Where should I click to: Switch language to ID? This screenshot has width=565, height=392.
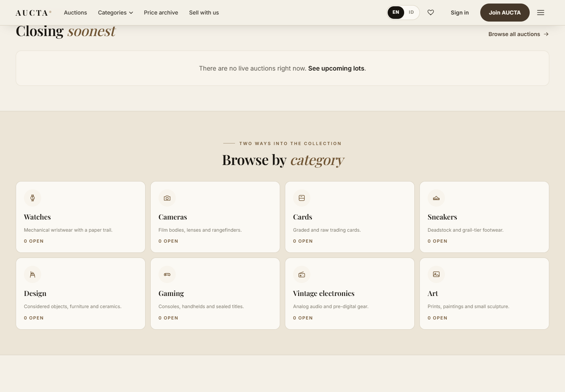[411, 13]
